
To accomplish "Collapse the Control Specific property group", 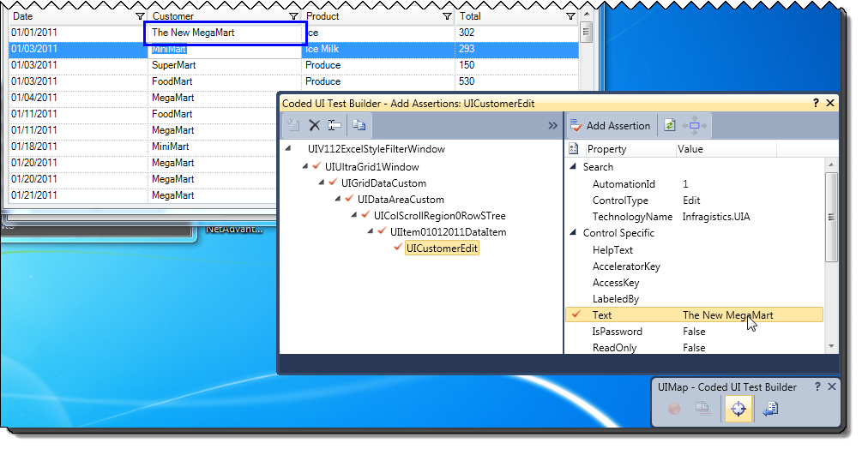I will pos(573,233).
